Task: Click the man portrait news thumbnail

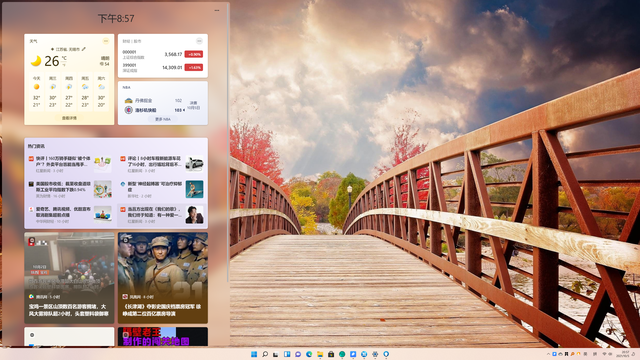Action: coord(195,215)
